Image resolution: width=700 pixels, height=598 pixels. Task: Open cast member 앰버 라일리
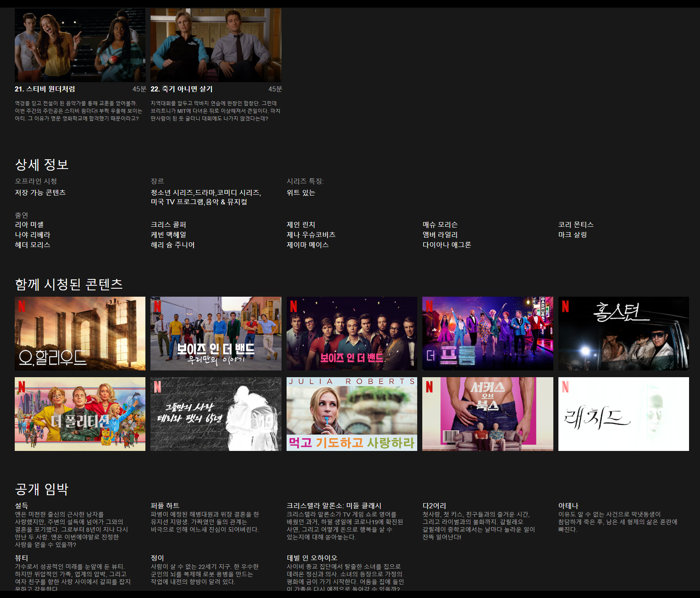440,235
